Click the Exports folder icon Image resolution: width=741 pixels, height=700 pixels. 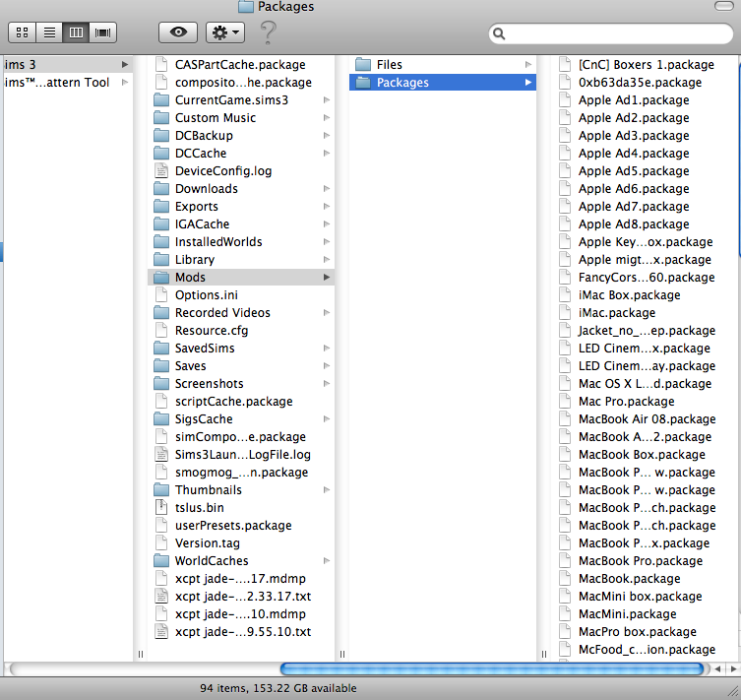click(x=161, y=207)
